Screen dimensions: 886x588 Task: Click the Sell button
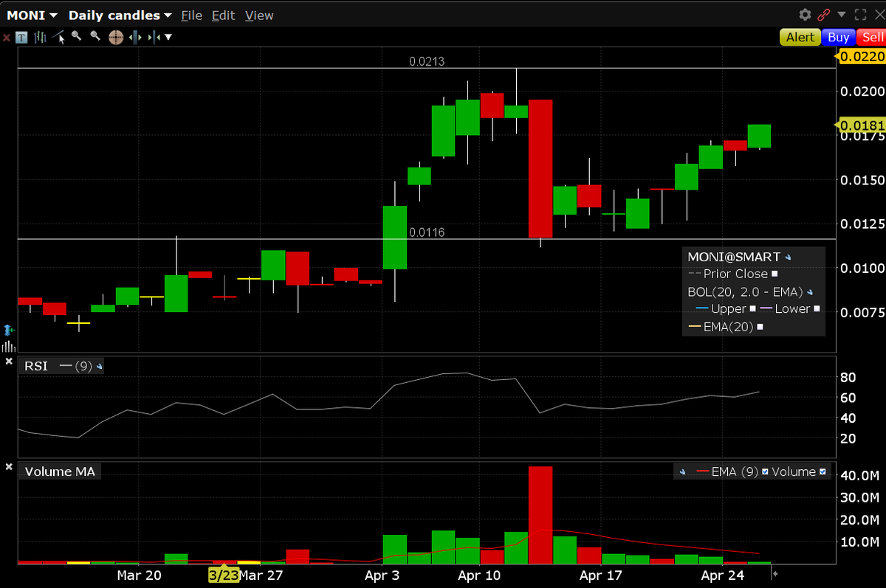point(871,37)
